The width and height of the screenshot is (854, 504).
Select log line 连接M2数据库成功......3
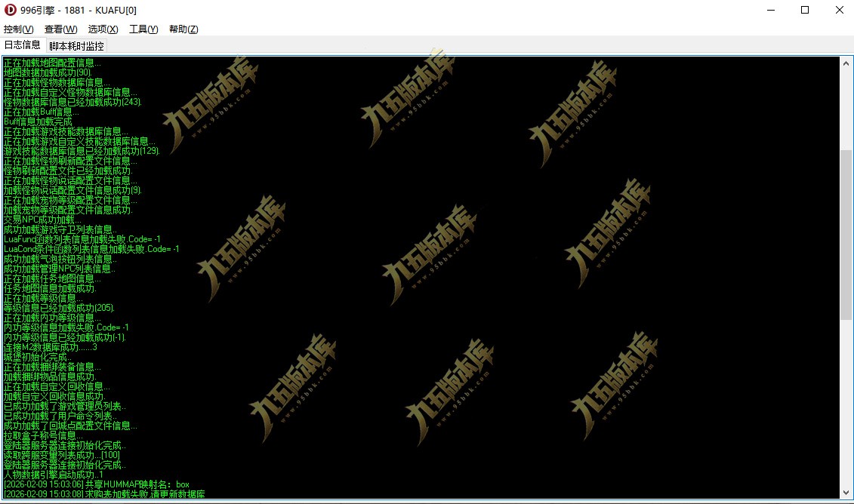(50, 347)
